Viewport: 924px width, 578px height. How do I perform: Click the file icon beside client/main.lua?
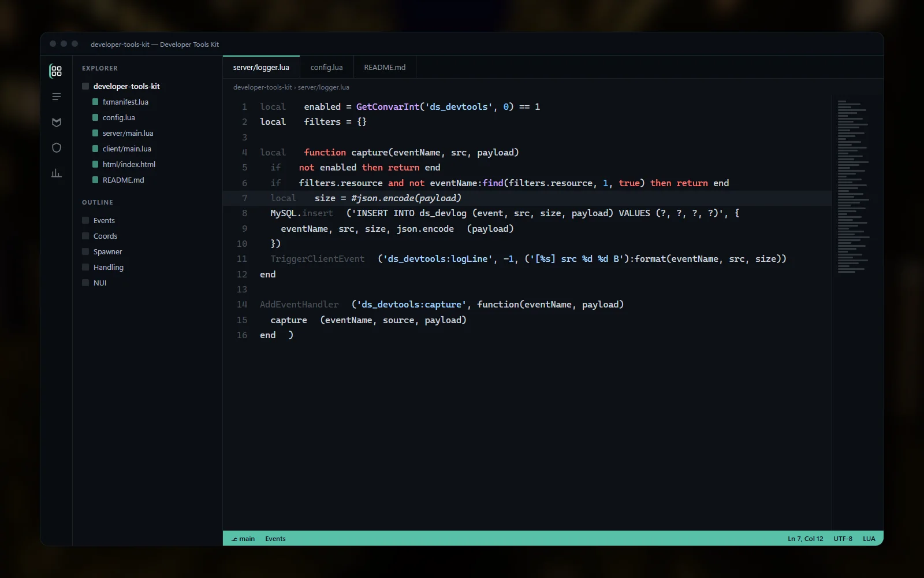pos(95,149)
